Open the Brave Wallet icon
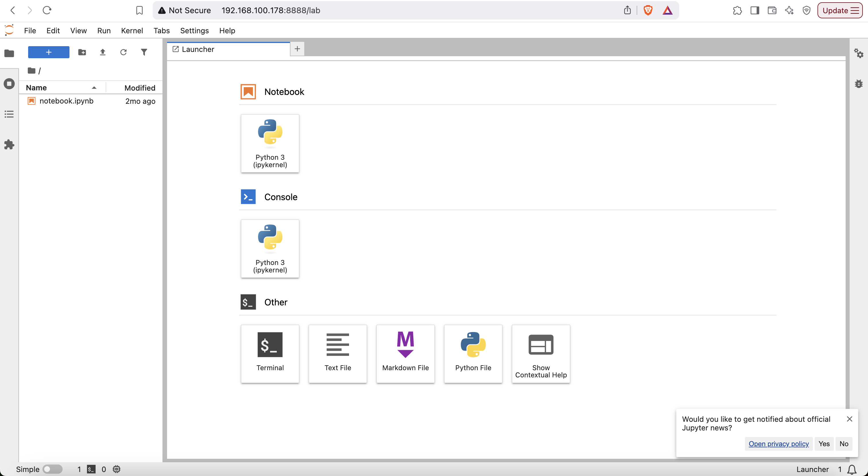The width and height of the screenshot is (868, 476). 772,10
